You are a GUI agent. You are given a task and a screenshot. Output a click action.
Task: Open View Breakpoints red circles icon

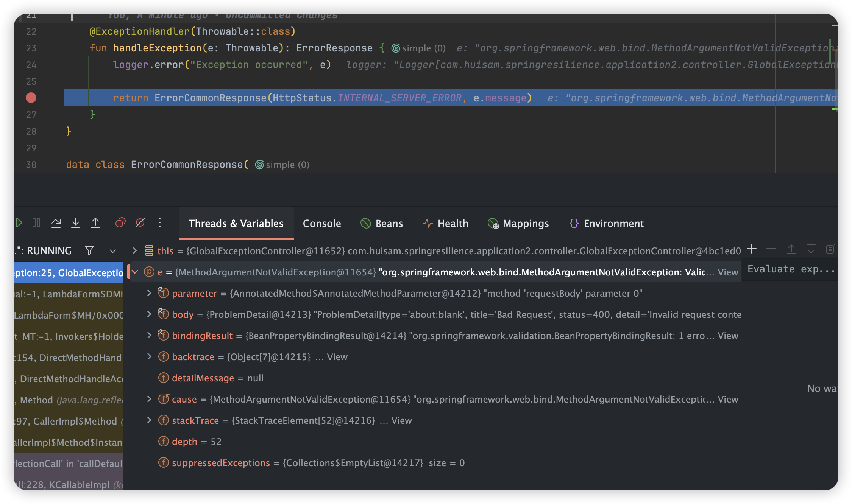tap(120, 223)
